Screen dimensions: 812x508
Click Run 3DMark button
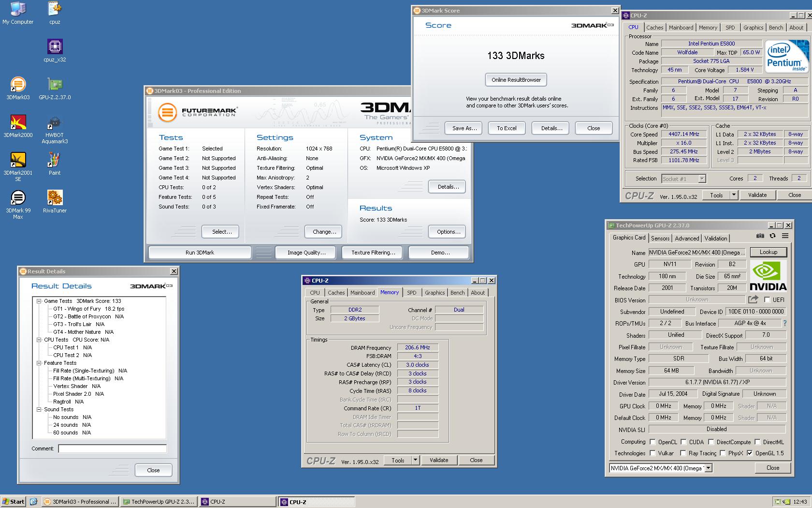point(200,253)
